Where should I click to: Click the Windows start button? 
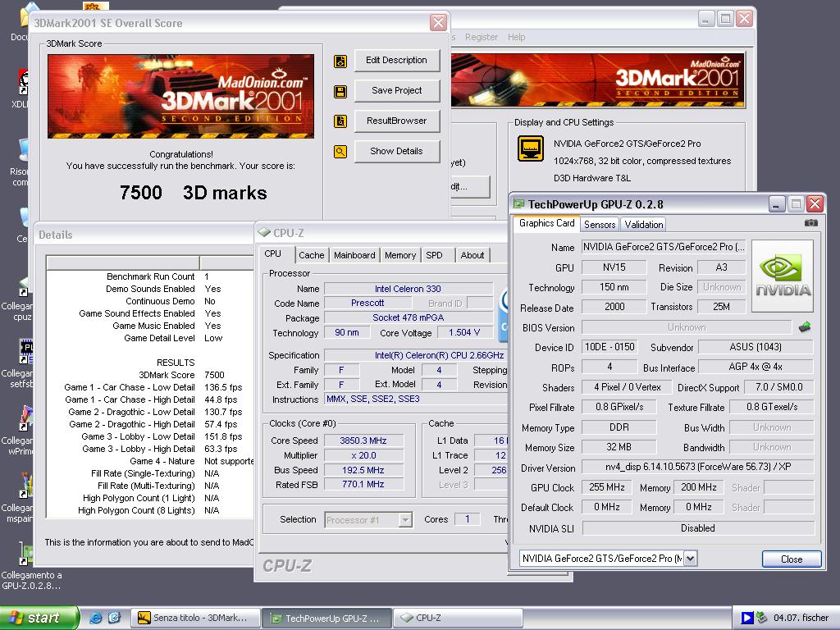point(39,618)
